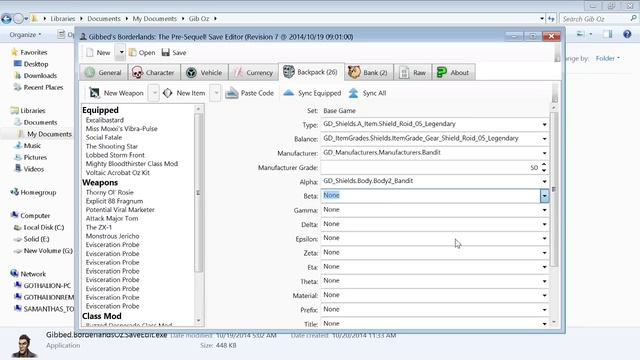This screenshot has height=360, width=640.
Task: Switch to the Bank (2) tab
Action: point(368,72)
